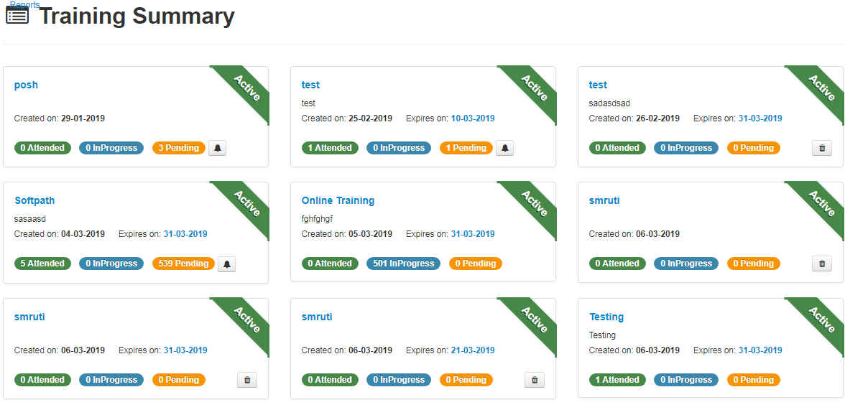Open the posh training title

coord(26,85)
